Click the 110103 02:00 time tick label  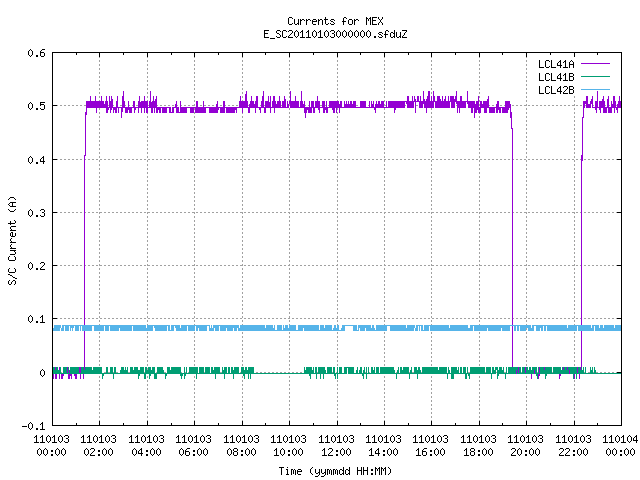(x=98, y=446)
